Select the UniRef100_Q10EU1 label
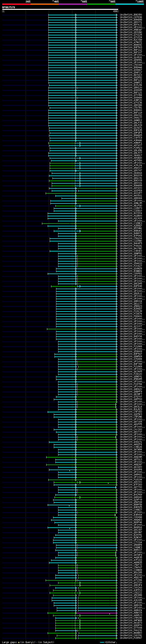The image size is (146, 644). coord(131,58)
